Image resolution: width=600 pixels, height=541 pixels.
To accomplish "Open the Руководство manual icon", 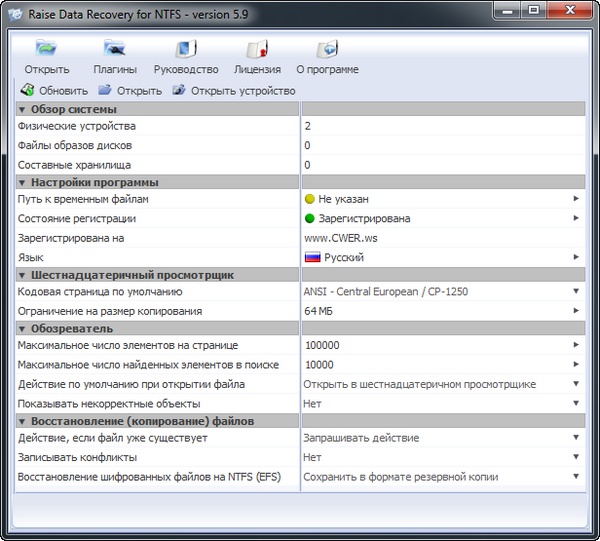I will [x=185, y=49].
